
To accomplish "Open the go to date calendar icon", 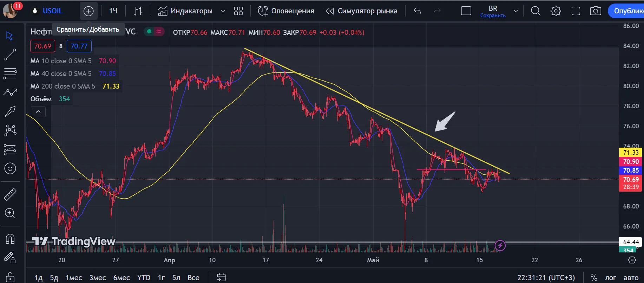I will pyautogui.click(x=221, y=278).
